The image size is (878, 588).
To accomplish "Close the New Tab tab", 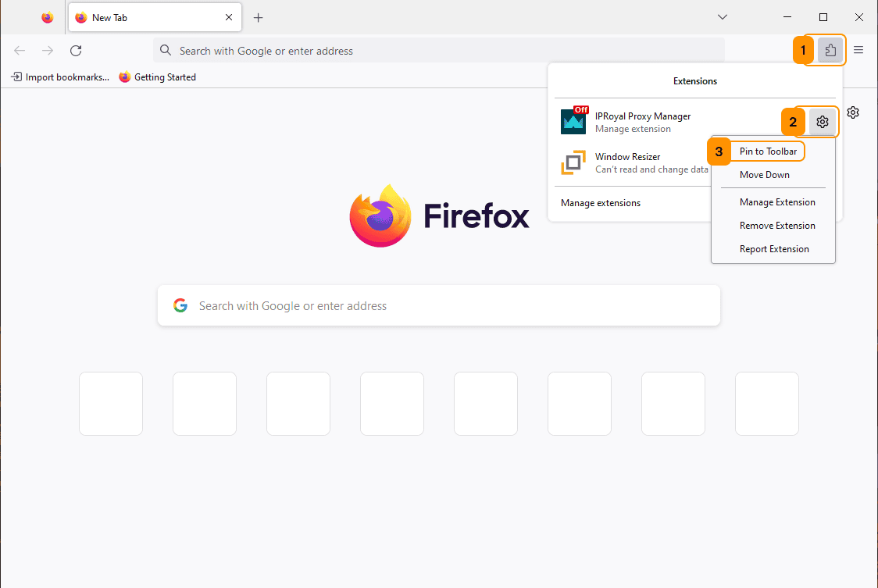I will click(x=229, y=17).
